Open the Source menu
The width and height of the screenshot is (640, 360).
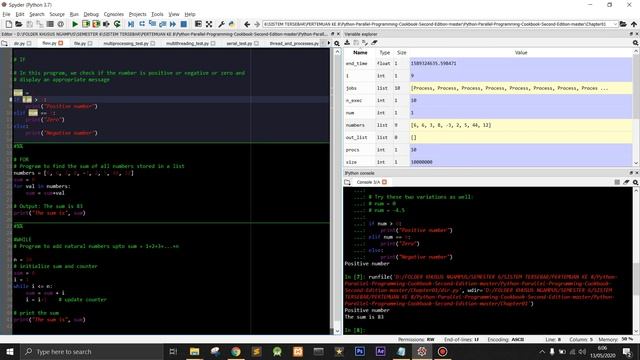pos(57,14)
